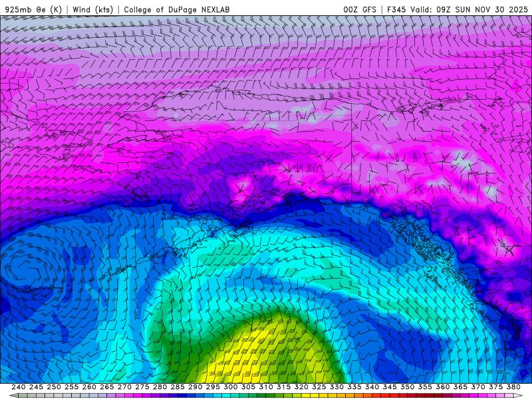Click the "925mb θe (K)" title text
532x399 pixels.
pyautogui.click(x=33, y=9)
